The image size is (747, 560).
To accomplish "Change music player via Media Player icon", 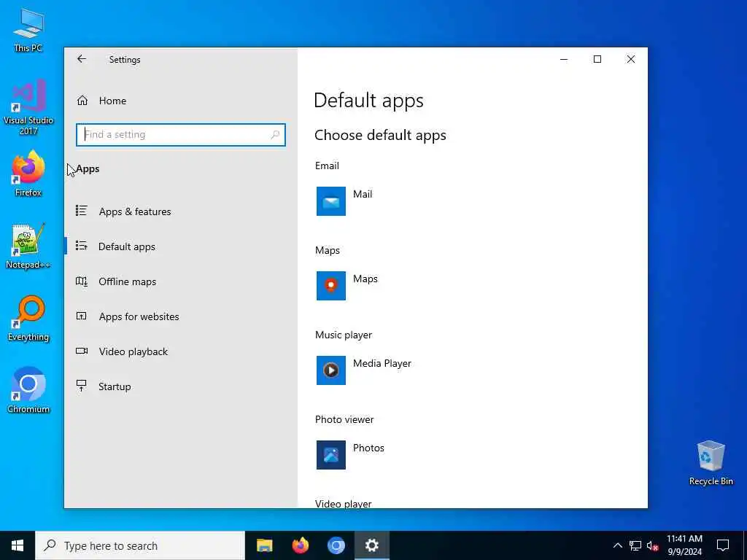I will pos(331,370).
